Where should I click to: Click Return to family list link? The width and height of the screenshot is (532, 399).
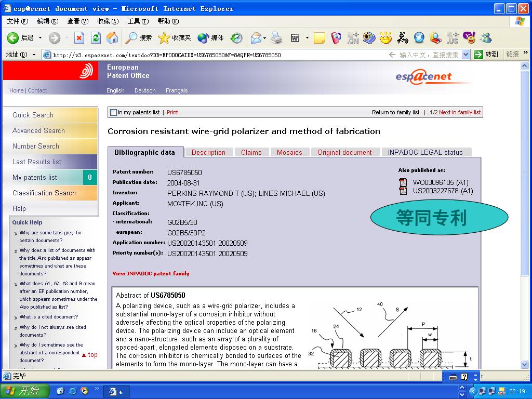395,112
